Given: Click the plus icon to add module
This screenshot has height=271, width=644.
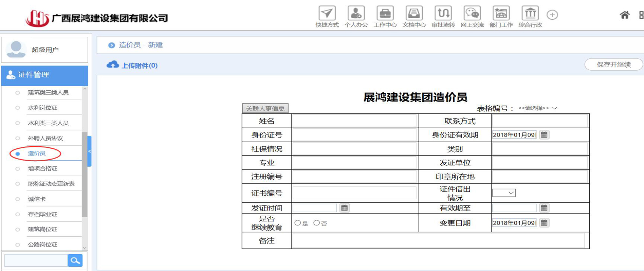Looking at the screenshot, I should tap(552, 15).
